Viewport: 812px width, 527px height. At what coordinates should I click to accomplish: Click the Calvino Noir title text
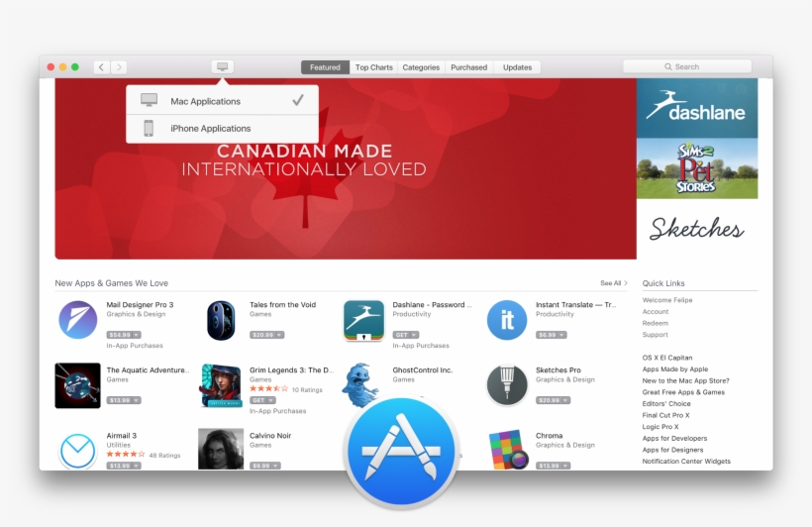[x=270, y=435]
